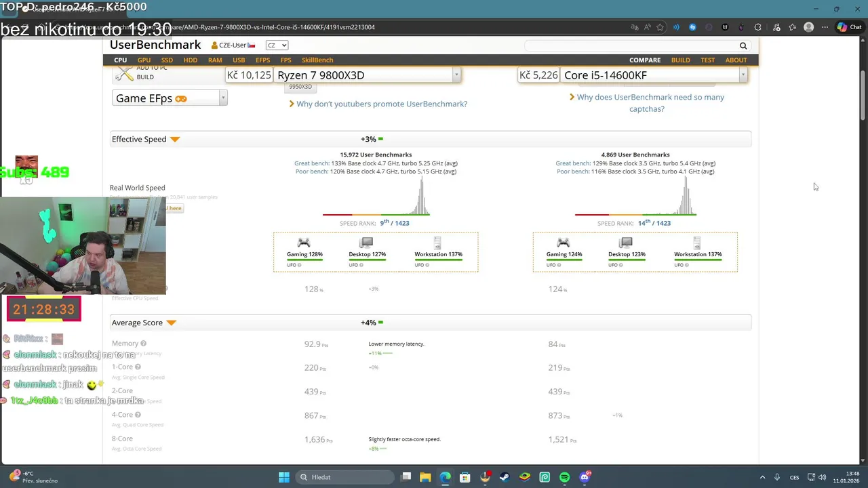This screenshot has width=868, height=488.
Task: Open the Shazam extension icon
Action: coord(692,27)
